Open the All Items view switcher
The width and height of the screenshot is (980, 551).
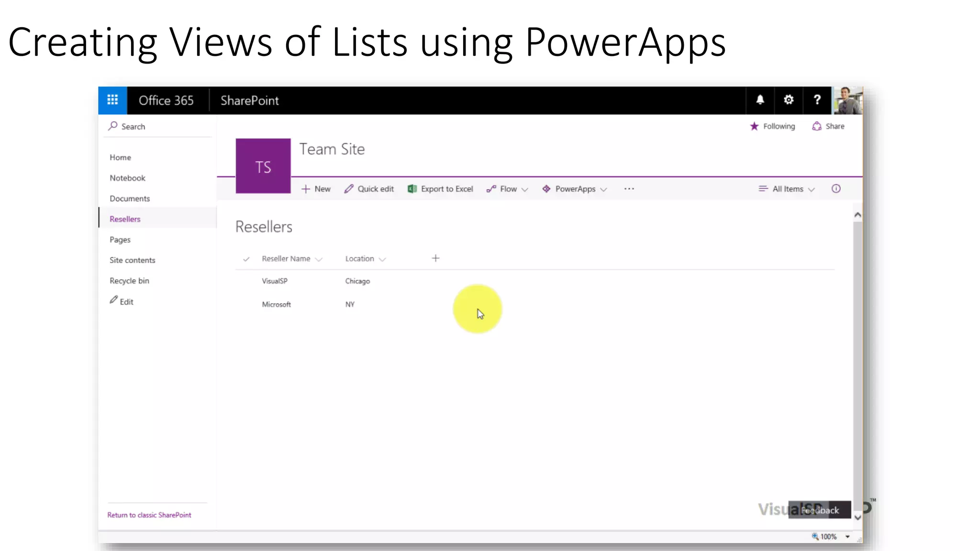[x=787, y=189]
